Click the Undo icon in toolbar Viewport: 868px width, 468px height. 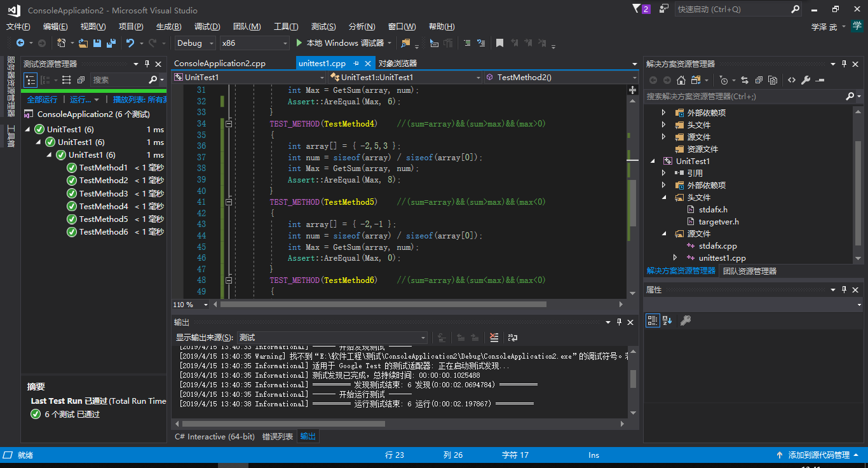point(130,43)
